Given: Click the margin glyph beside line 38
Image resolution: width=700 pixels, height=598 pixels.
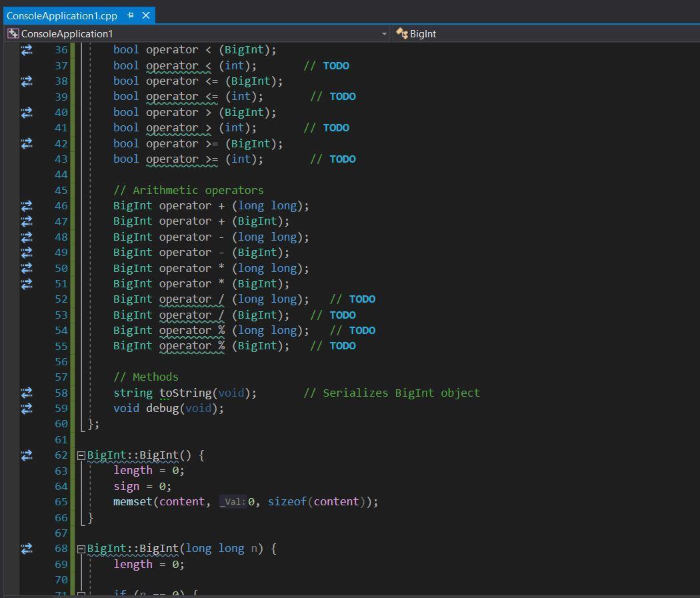Looking at the screenshot, I should click(27, 81).
